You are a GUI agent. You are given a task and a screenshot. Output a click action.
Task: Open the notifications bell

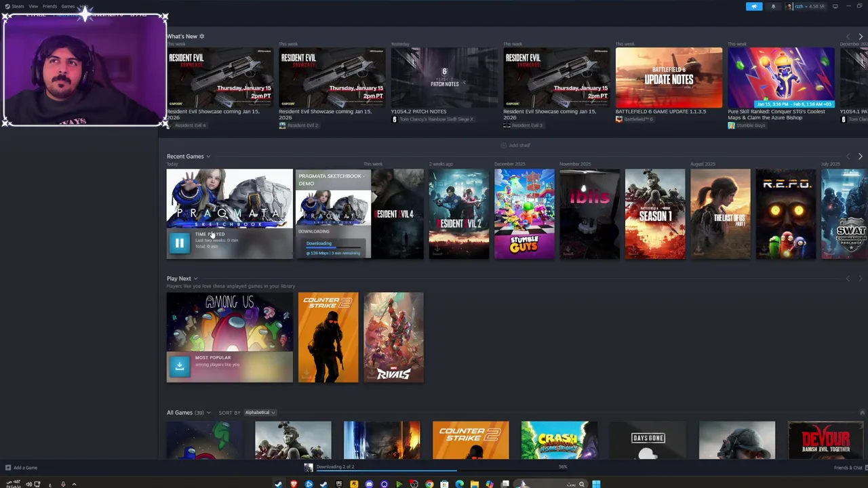click(773, 6)
